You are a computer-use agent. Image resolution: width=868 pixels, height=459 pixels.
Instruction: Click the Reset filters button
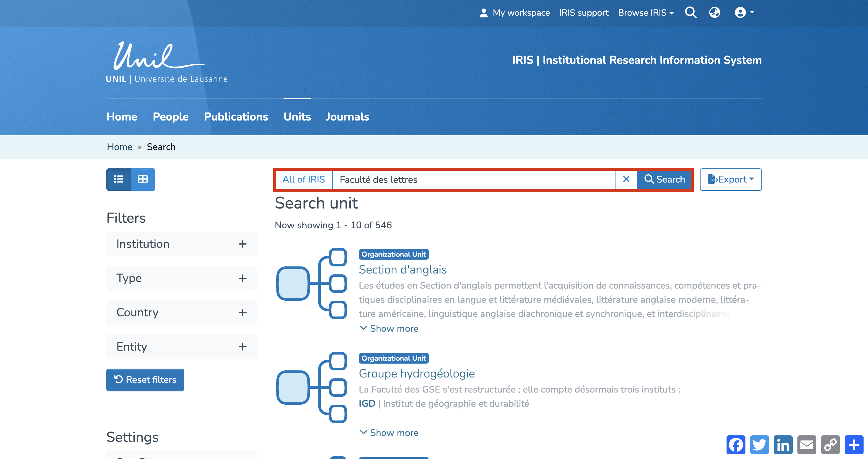click(145, 380)
